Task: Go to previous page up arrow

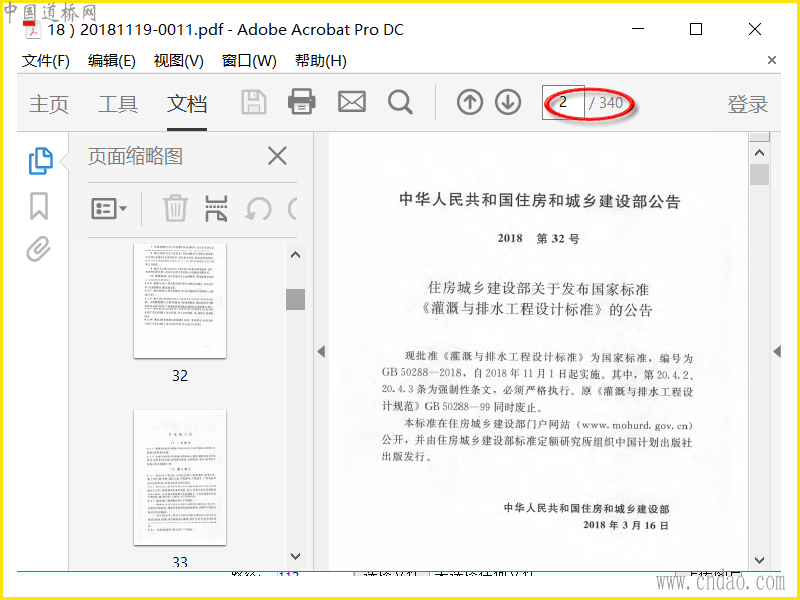Action: click(x=470, y=102)
